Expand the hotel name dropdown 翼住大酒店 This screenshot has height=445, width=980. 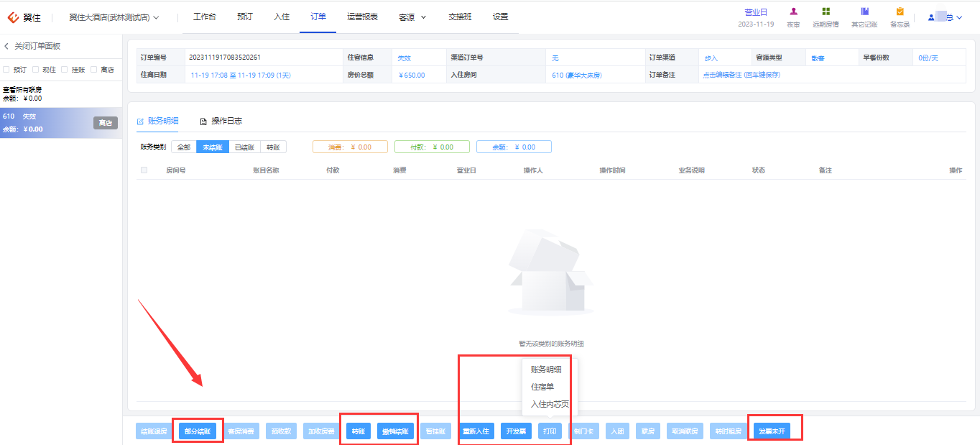157,17
